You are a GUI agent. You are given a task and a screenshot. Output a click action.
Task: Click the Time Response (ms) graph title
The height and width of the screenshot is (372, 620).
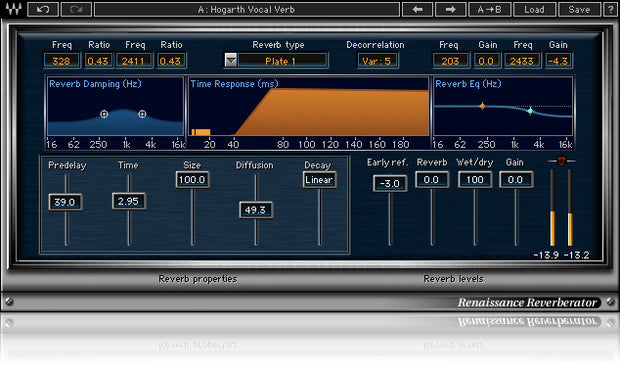pos(234,84)
